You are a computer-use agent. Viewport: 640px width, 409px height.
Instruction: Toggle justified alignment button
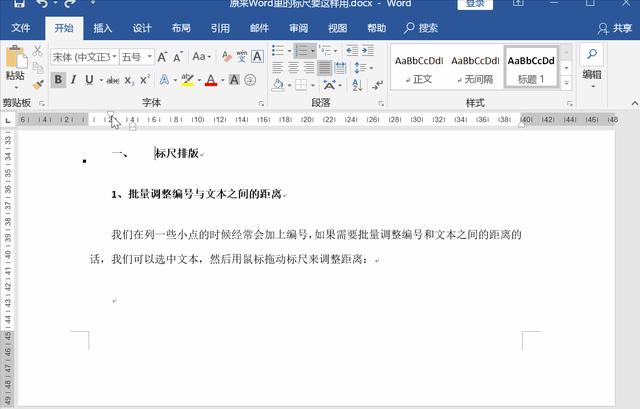tap(324, 68)
